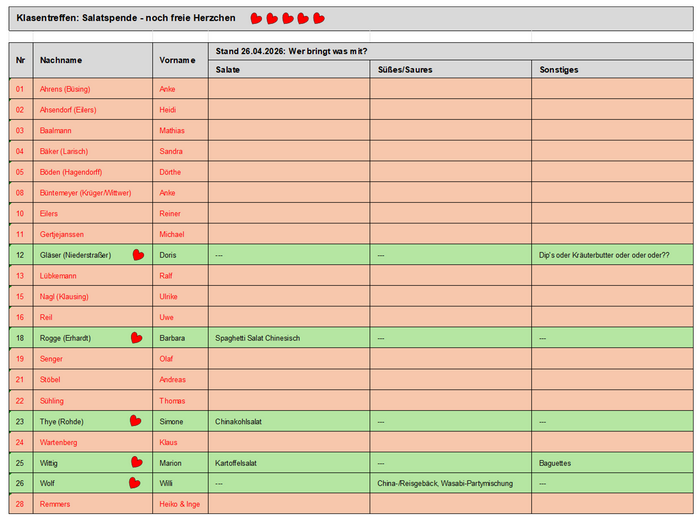Click the first name 'Dörthe'
Image resolution: width=700 pixels, height=522 pixels.
(x=170, y=172)
